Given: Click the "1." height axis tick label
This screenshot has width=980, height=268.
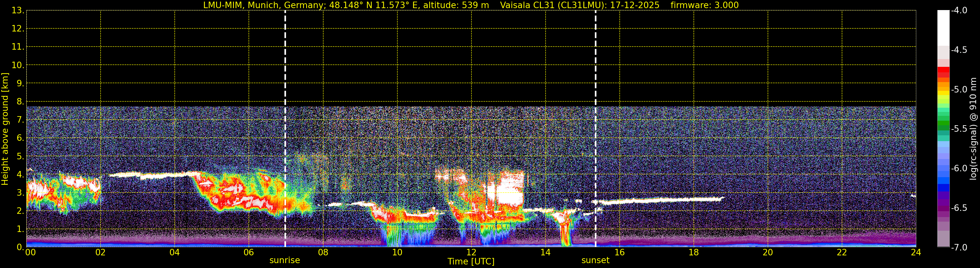Looking at the screenshot, I should [x=20, y=229].
